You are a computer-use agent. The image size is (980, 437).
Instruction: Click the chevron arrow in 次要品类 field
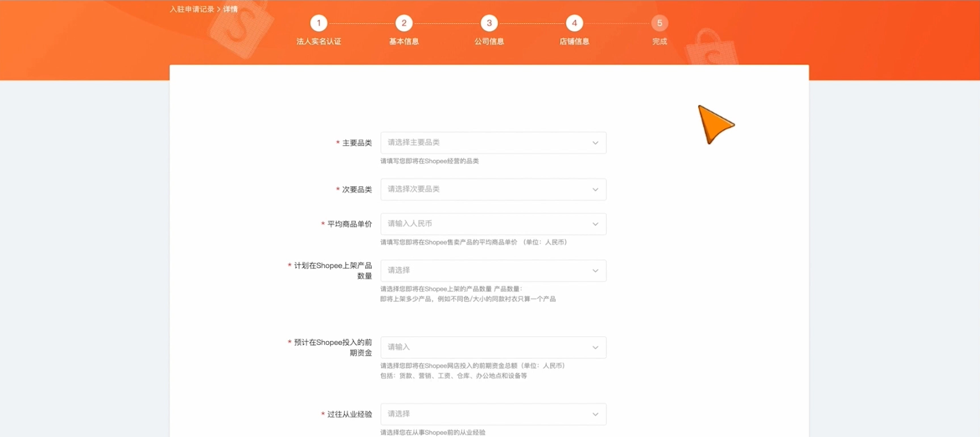[x=595, y=190]
